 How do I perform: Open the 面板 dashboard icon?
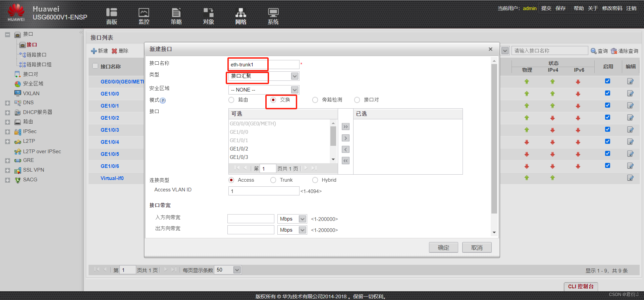click(x=111, y=16)
